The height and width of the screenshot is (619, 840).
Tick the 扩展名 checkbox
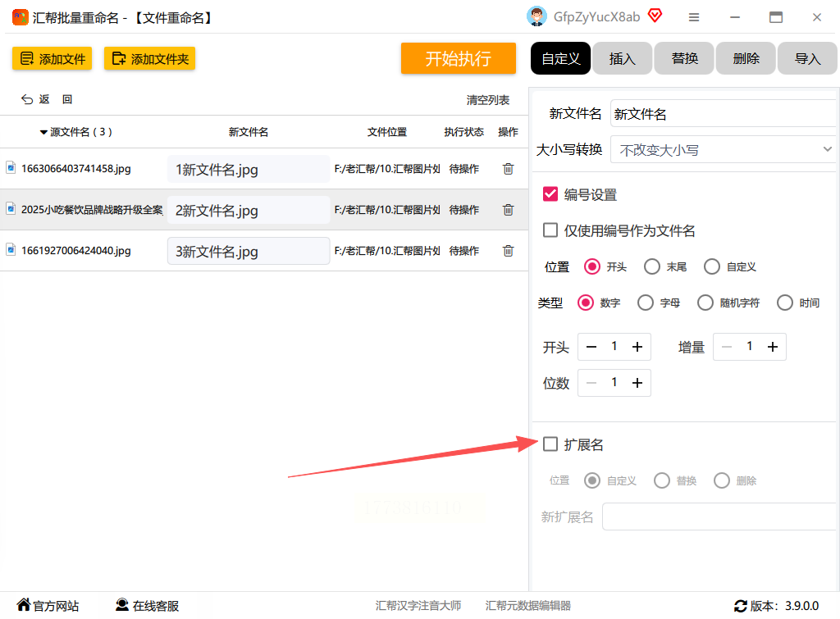[x=550, y=444]
